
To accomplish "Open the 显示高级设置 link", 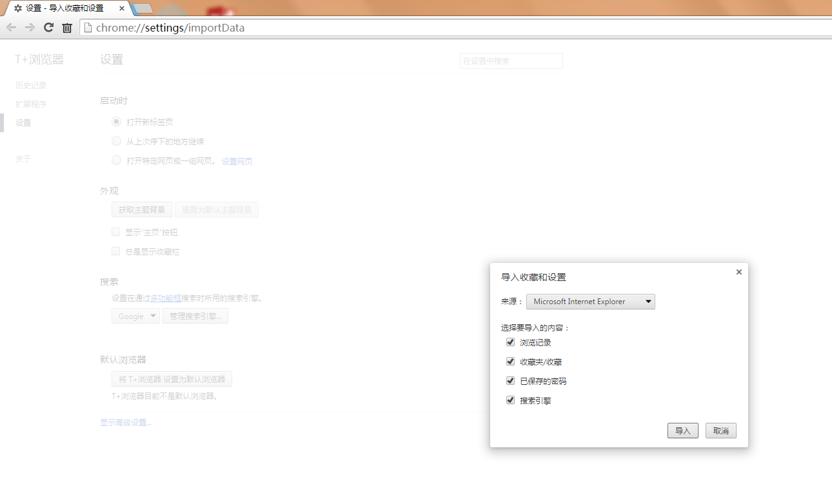I will point(126,423).
